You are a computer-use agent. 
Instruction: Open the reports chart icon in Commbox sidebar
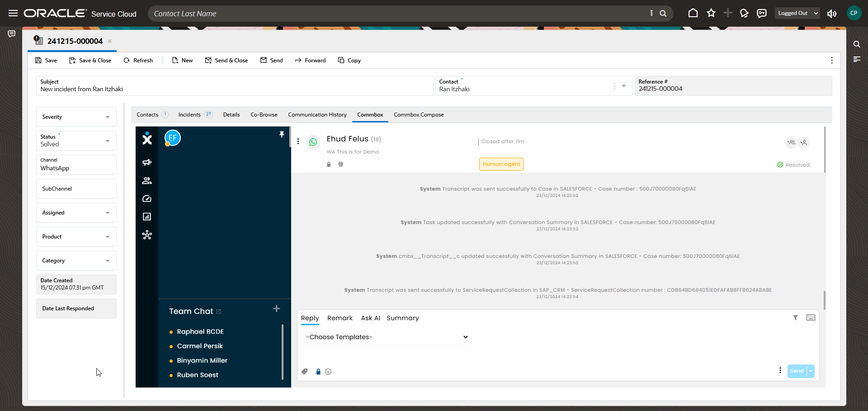click(147, 217)
